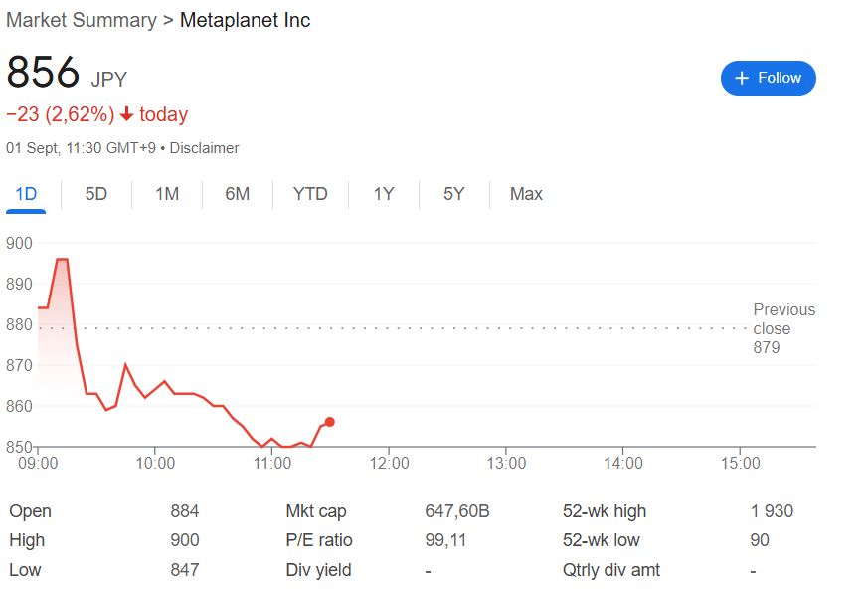Show the Max range chart
The image size is (868, 597).
(526, 194)
